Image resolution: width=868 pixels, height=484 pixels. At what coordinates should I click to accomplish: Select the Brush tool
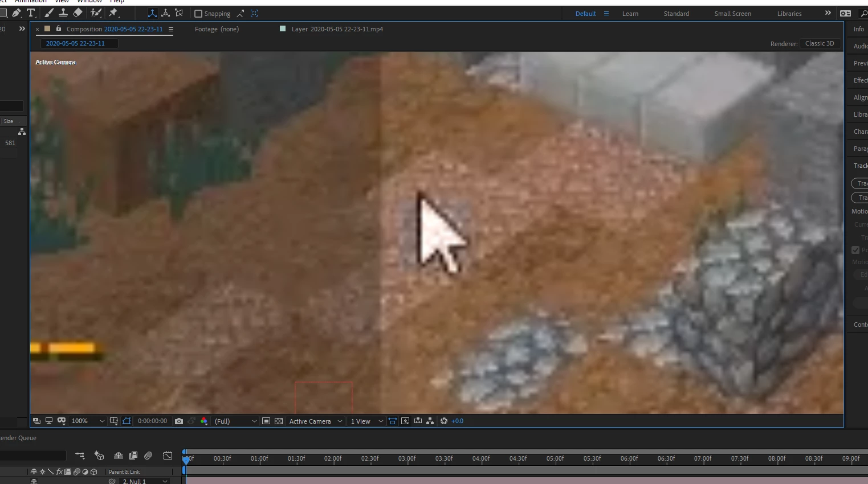49,13
